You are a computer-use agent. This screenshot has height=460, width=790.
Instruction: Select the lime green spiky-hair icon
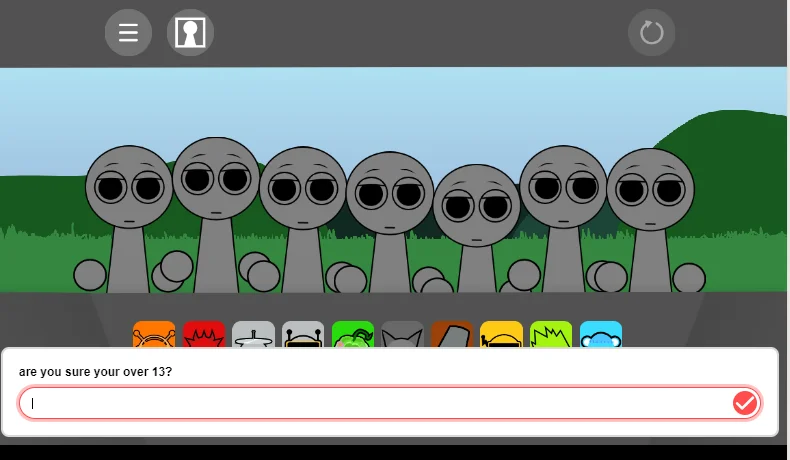coord(551,334)
